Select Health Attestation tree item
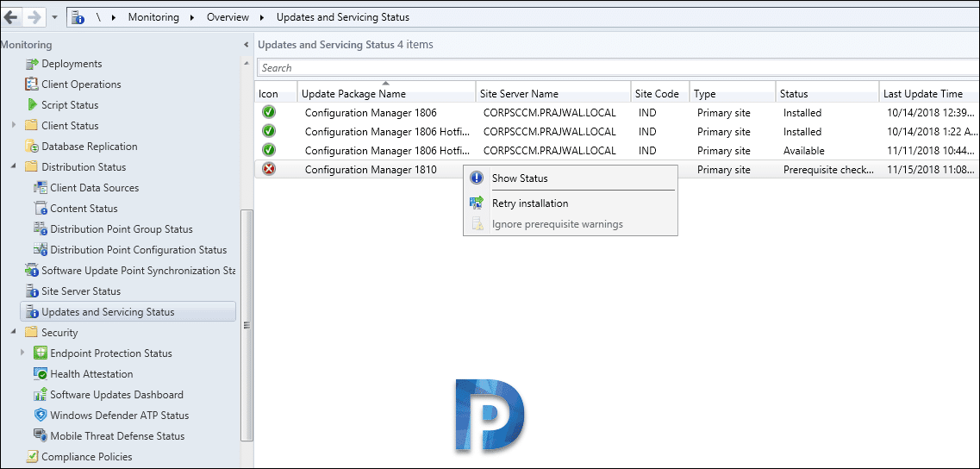The height and width of the screenshot is (469, 980). (91, 374)
